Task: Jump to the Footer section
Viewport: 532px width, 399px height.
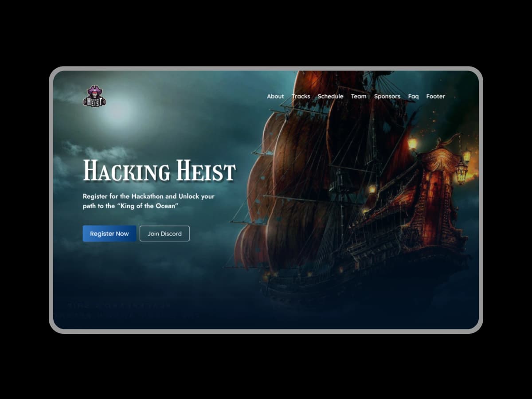Action: pos(436,96)
